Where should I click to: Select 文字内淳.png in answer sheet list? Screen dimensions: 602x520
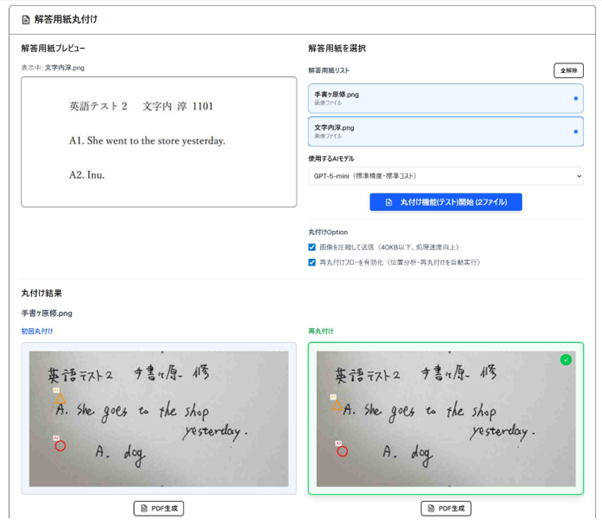point(440,132)
